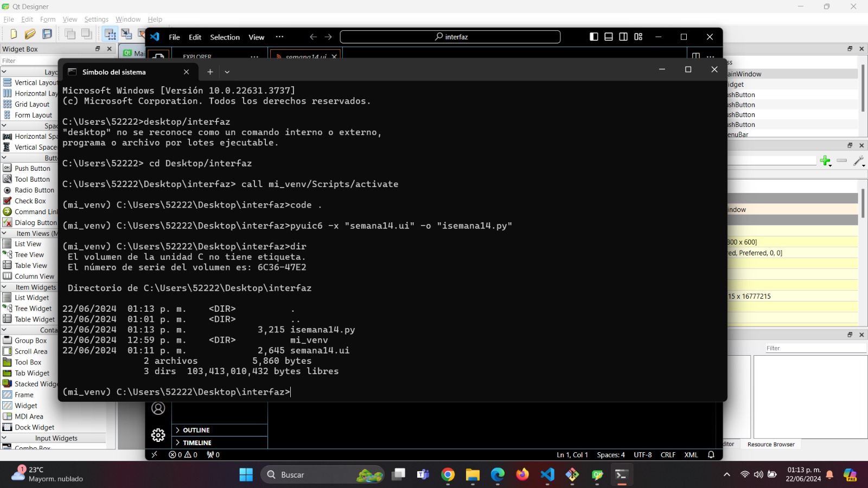Close Símbolo del sistema tab
This screenshot has height=488, width=868.
coord(186,72)
